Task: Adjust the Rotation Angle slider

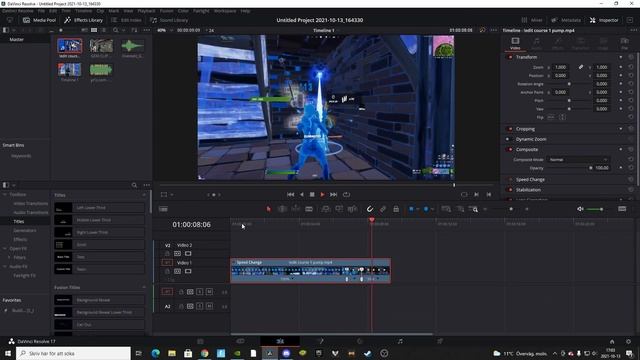Action: coord(569,84)
